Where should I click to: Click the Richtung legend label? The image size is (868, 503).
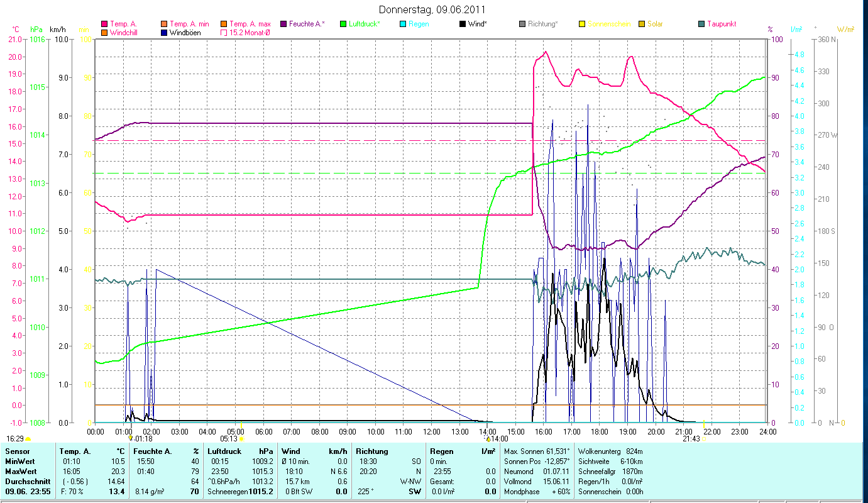pos(542,25)
